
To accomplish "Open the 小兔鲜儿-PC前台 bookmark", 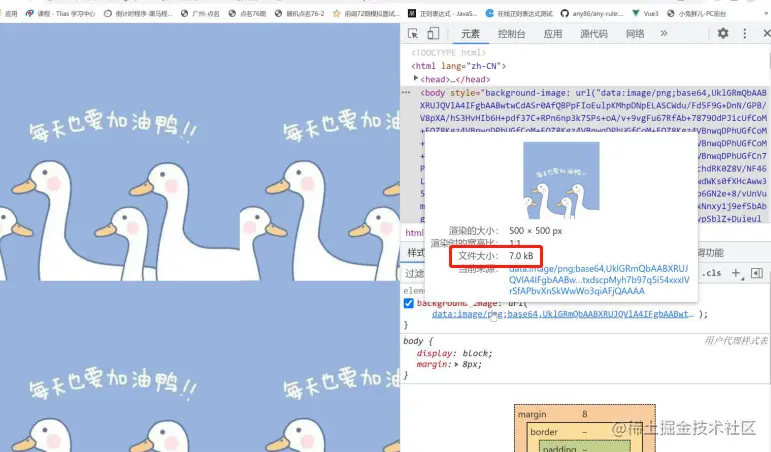I will [697, 13].
